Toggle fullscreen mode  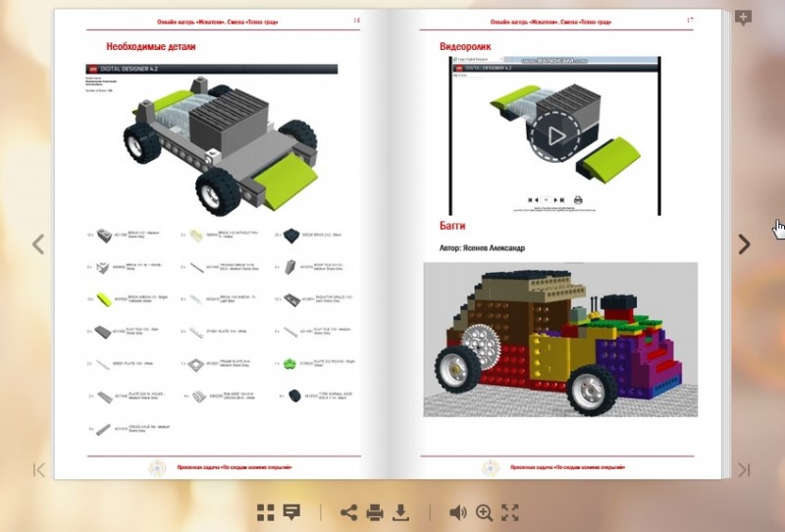(509, 511)
